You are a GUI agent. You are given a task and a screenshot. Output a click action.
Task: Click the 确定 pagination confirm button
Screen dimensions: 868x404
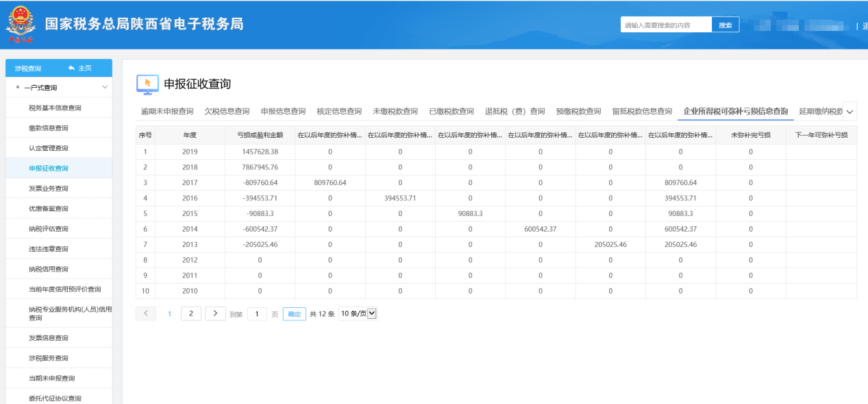[294, 313]
